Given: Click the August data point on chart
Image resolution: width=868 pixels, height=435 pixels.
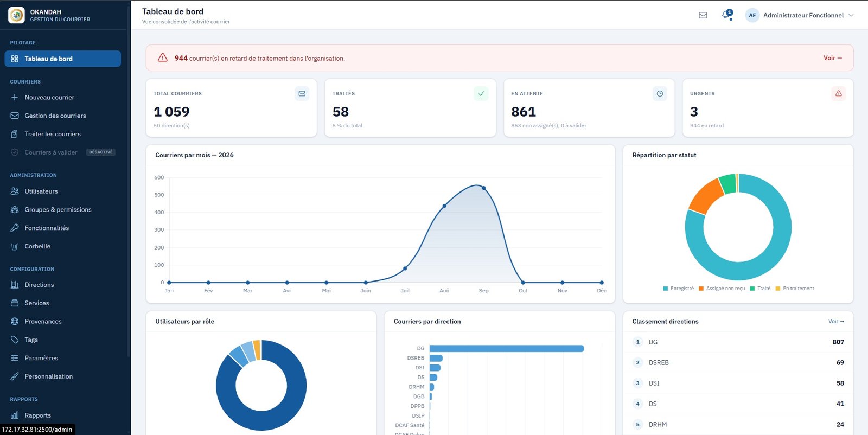Looking at the screenshot, I should 444,206.
